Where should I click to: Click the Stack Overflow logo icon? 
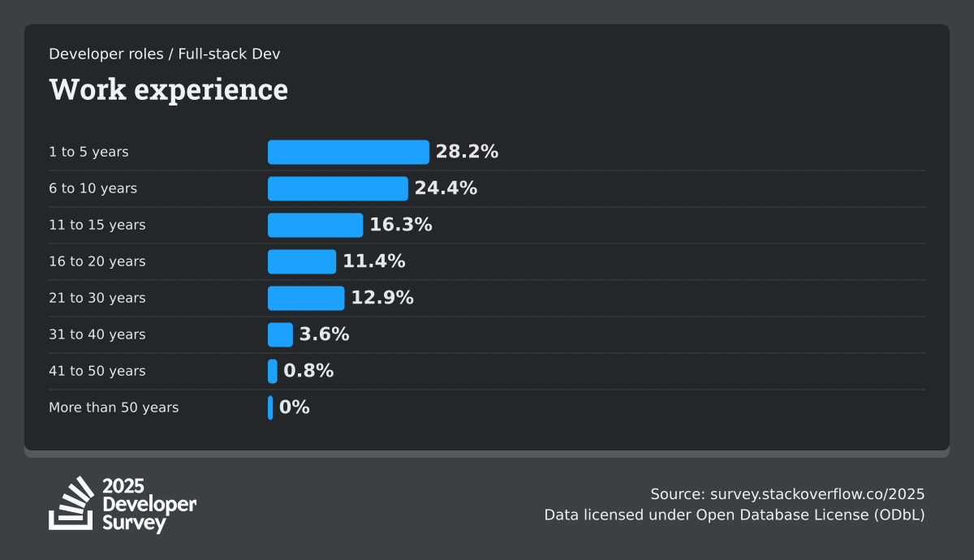pos(71,503)
